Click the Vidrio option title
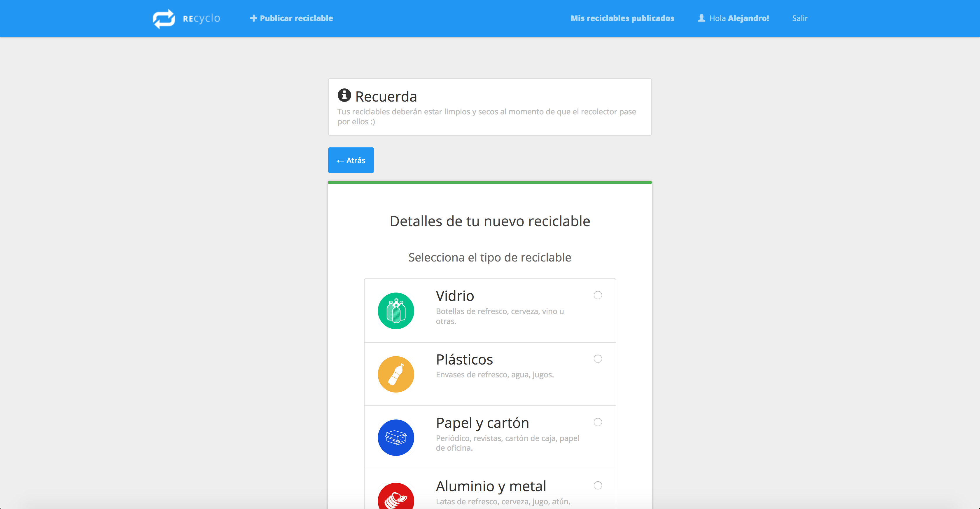This screenshot has height=509, width=980. (455, 296)
